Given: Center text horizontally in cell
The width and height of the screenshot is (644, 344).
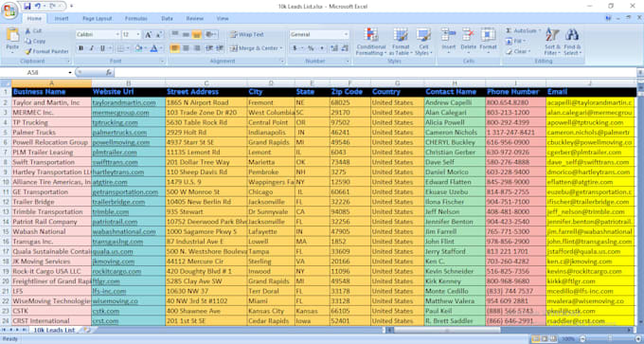Looking at the screenshot, I should pyautogui.click(x=186, y=48).
